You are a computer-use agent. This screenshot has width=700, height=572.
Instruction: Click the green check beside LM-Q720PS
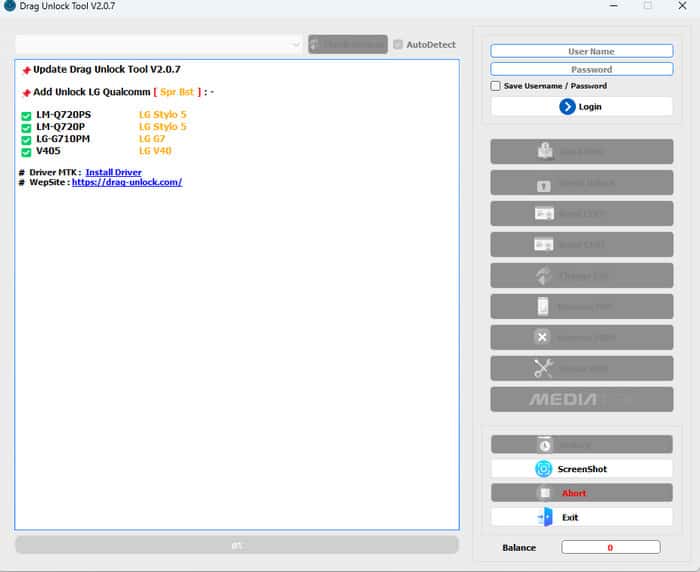26,116
